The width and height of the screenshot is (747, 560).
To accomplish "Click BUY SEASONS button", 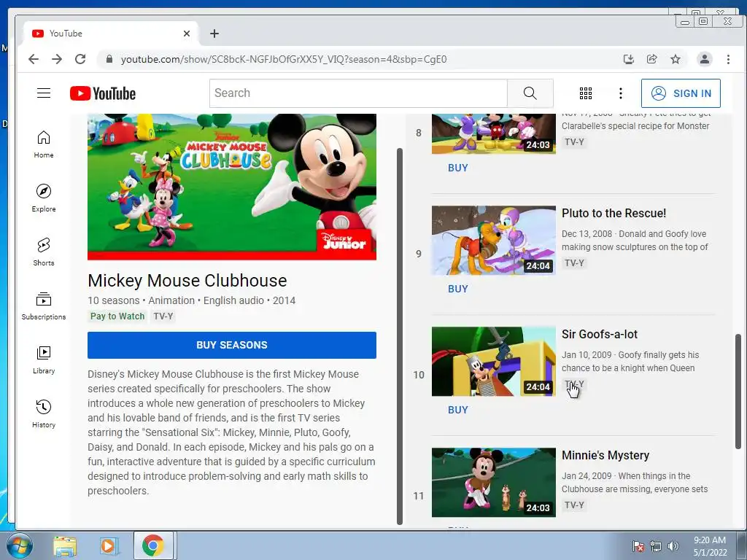I will tap(232, 345).
